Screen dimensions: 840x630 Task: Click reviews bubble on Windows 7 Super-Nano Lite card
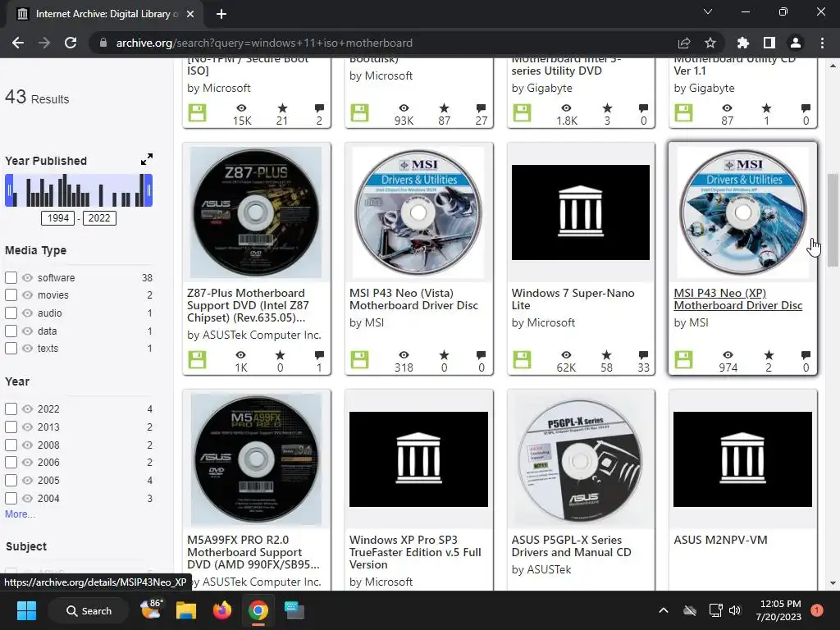[x=643, y=354]
